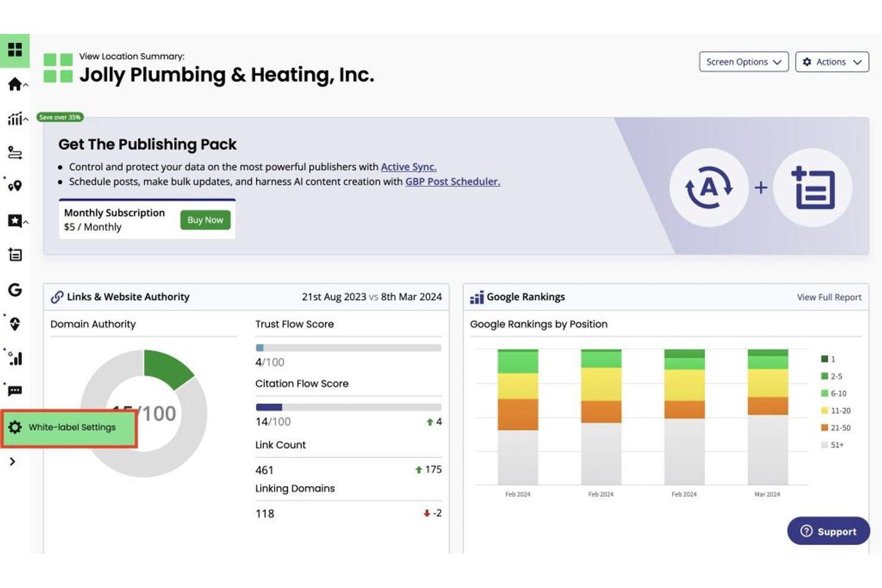This screenshot has height=588, width=882.
Task: Click the local rankings bar-chart icon in sidebar
Action: click(x=15, y=359)
